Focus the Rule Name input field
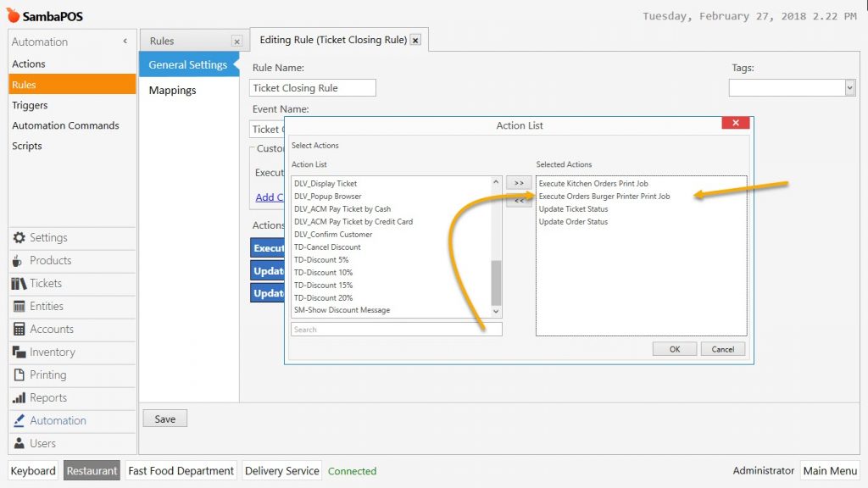 pos(313,88)
